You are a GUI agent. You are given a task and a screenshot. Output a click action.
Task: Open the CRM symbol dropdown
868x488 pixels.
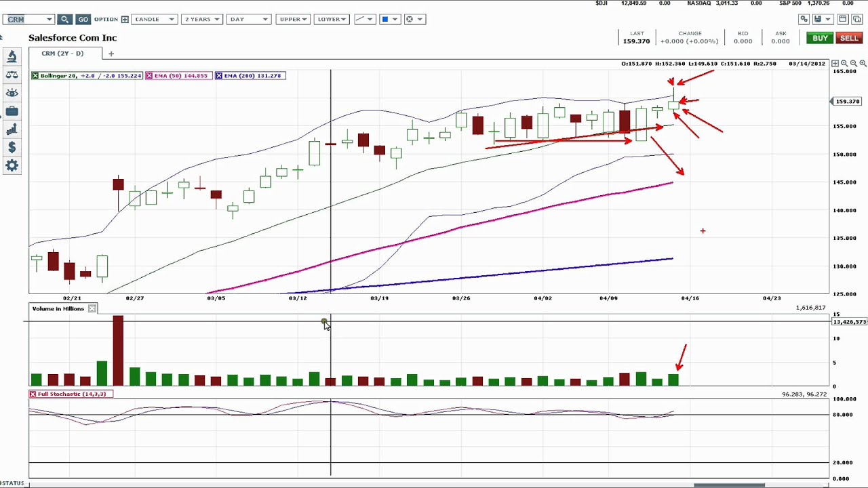tap(50, 19)
